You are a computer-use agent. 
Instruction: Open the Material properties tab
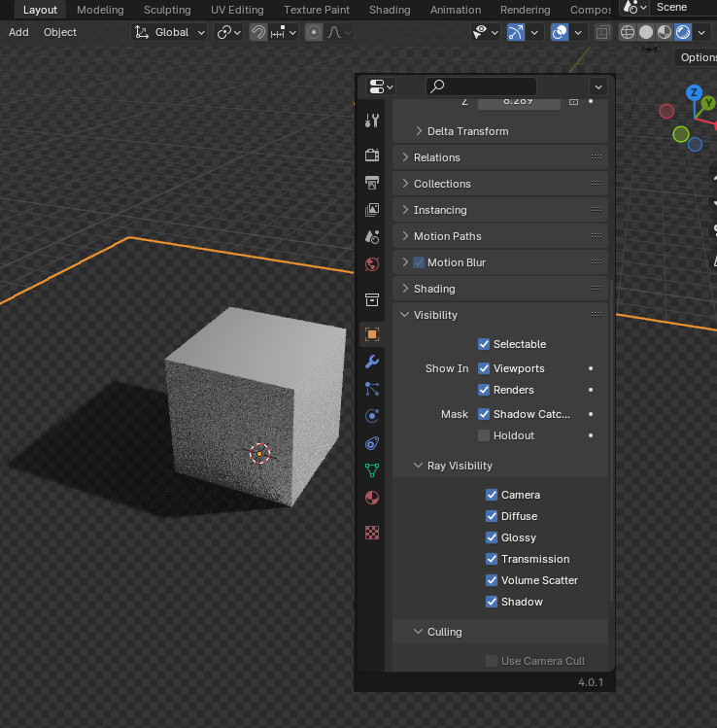coord(372,498)
